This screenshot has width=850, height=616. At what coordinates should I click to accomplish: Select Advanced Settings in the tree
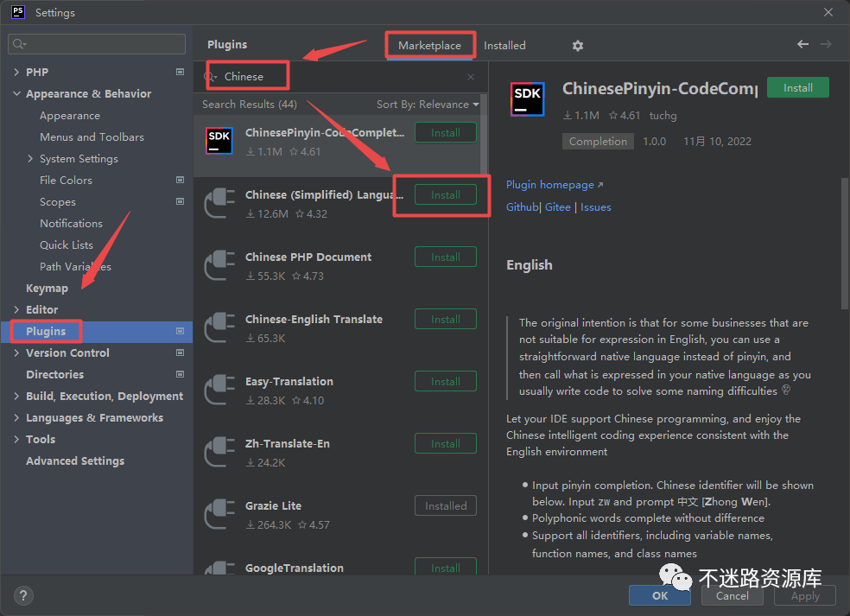tap(75, 460)
